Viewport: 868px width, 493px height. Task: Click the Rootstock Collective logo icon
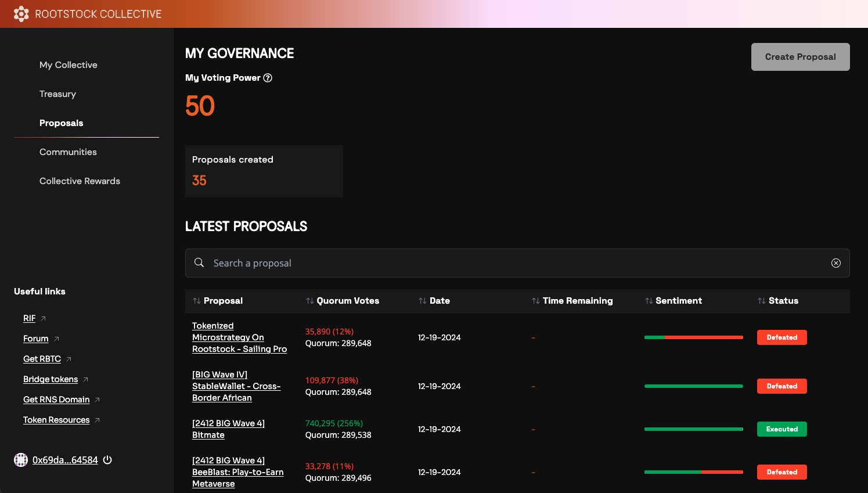click(21, 14)
